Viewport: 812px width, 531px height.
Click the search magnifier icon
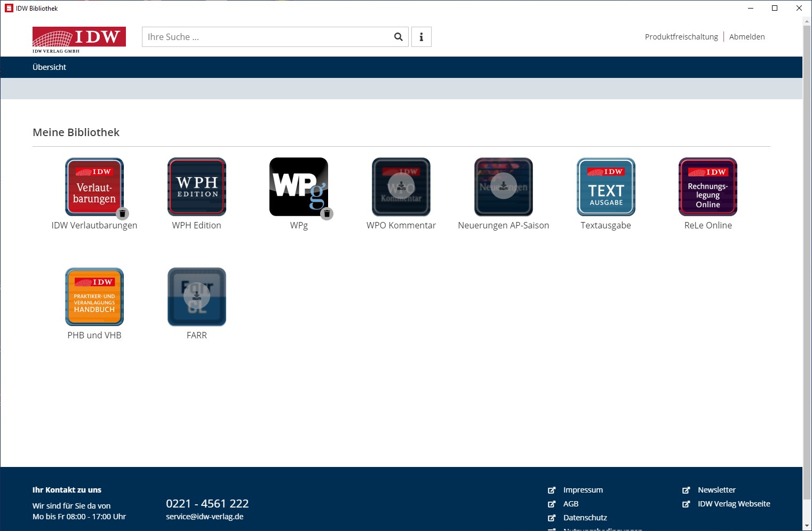398,37
